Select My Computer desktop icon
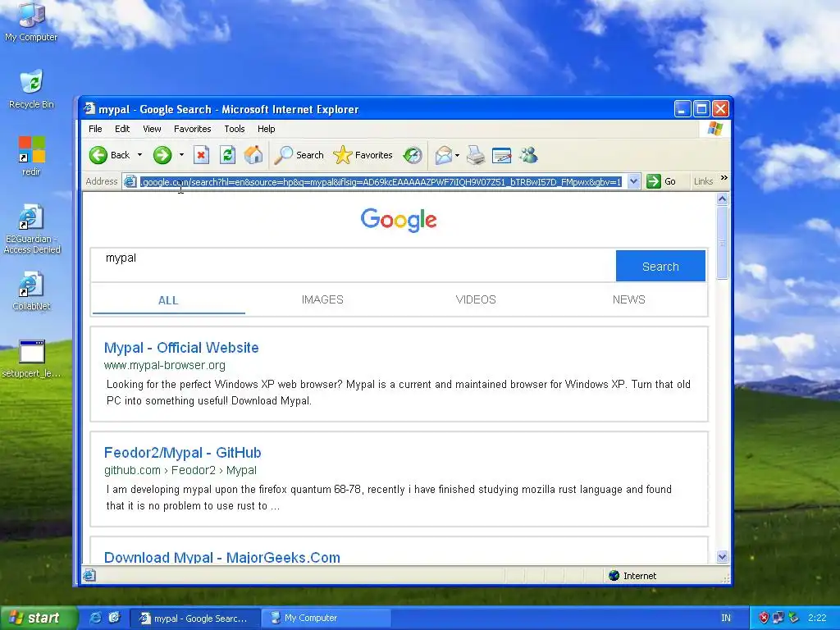The image size is (840, 630). [31, 21]
